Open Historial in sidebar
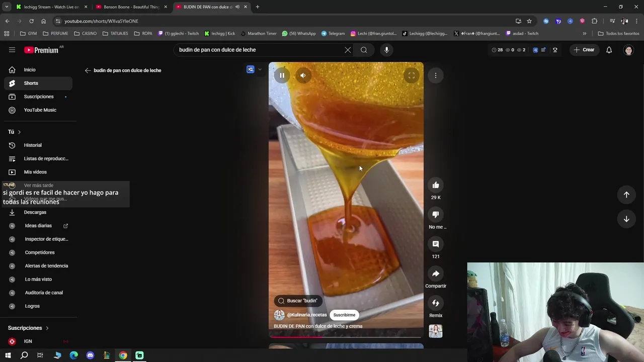Viewport: 644px width, 362px height. coord(38,145)
